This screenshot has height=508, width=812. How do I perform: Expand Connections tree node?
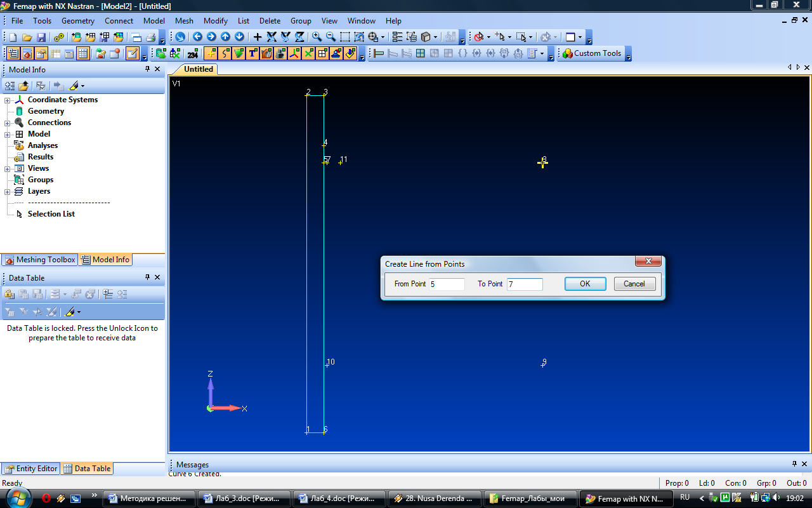click(x=8, y=123)
